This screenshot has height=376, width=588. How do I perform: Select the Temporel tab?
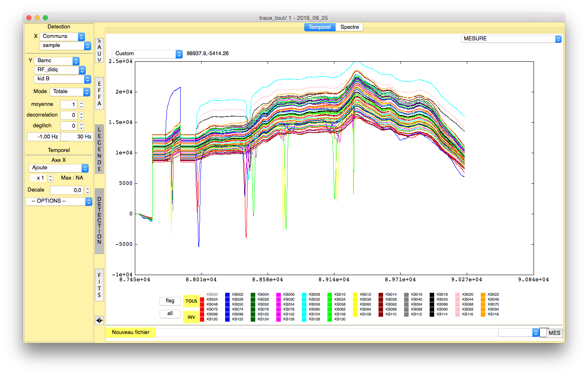[x=320, y=27]
